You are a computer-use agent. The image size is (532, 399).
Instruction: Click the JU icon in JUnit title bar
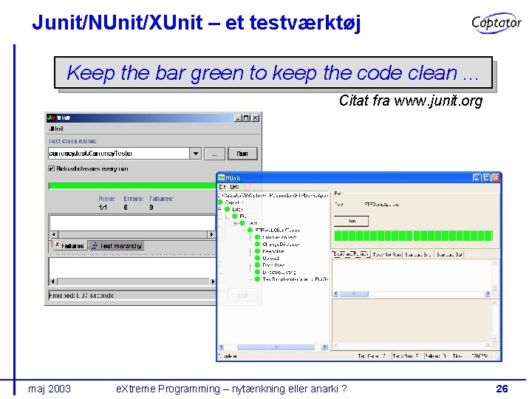pos(51,117)
